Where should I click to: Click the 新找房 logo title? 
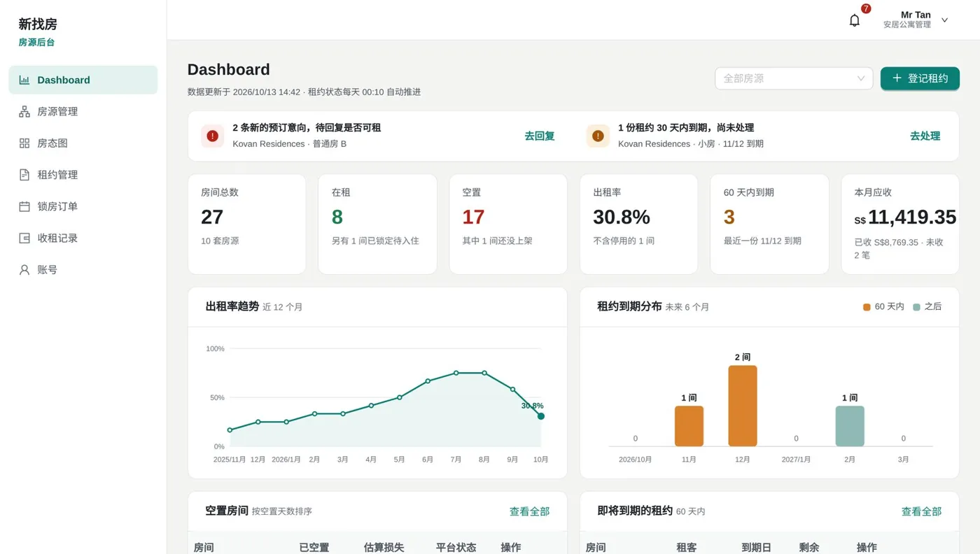pos(38,24)
